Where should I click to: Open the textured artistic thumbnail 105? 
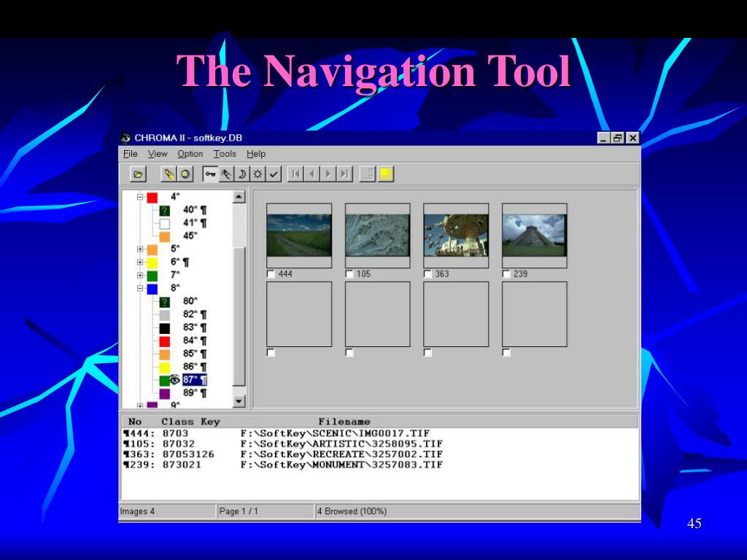377,236
